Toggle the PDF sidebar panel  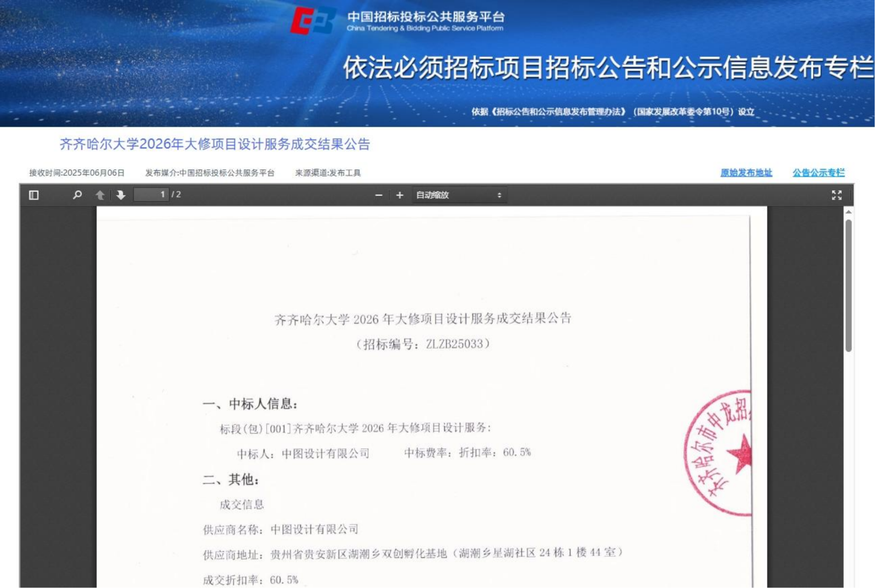click(x=34, y=195)
